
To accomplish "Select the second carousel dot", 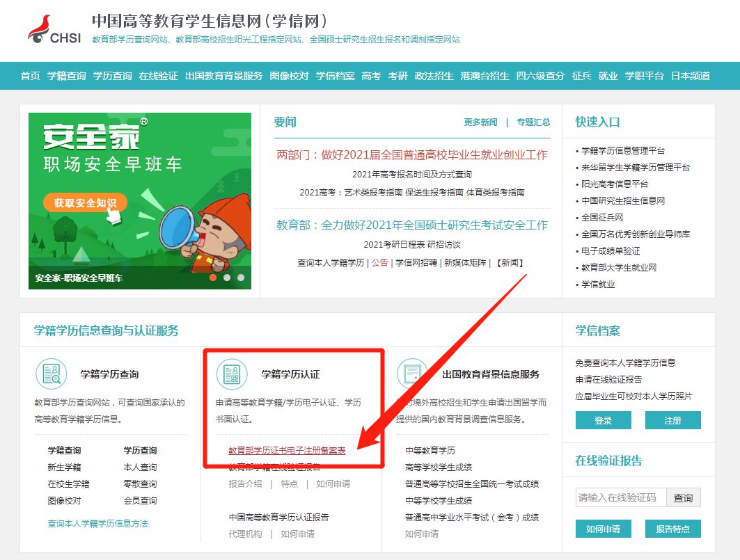I will tap(227, 278).
